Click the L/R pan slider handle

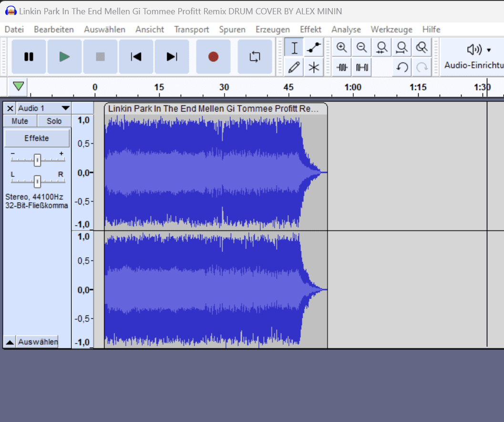pyautogui.click(x=37, y=181)
